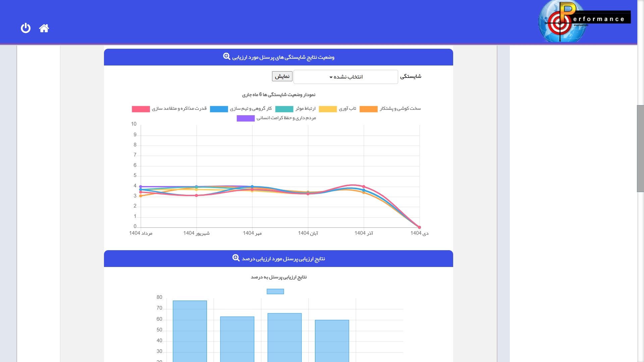Click the مرداد 1404 purple data point

(141, 187)
